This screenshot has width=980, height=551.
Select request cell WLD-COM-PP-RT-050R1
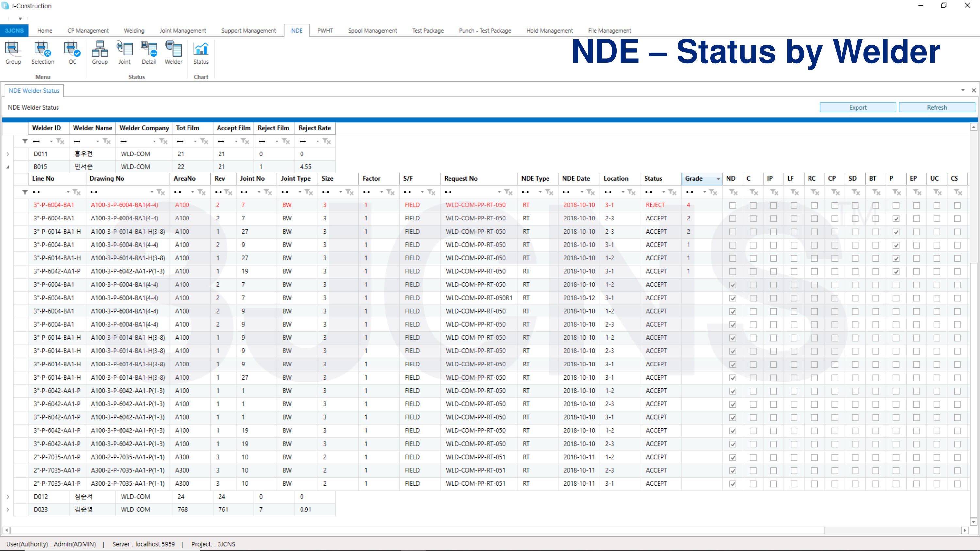click(479, 298)
